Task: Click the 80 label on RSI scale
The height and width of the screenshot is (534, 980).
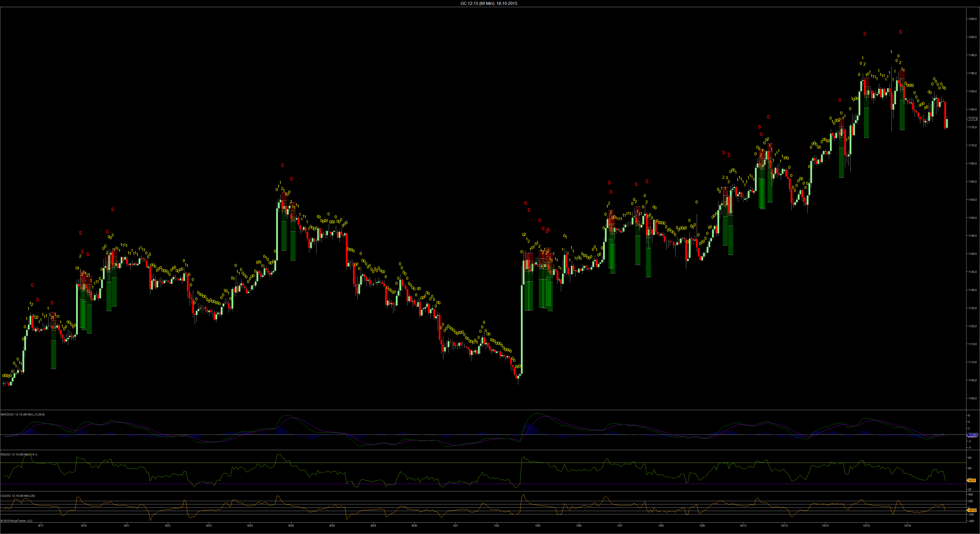Action: (970, 458)
